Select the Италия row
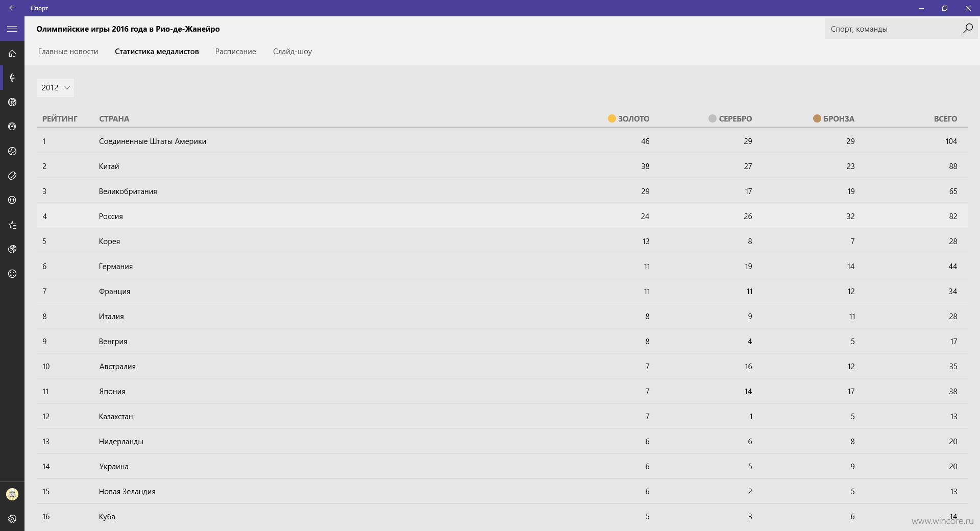Screen dimensions: 980x531 click(502, 316)
